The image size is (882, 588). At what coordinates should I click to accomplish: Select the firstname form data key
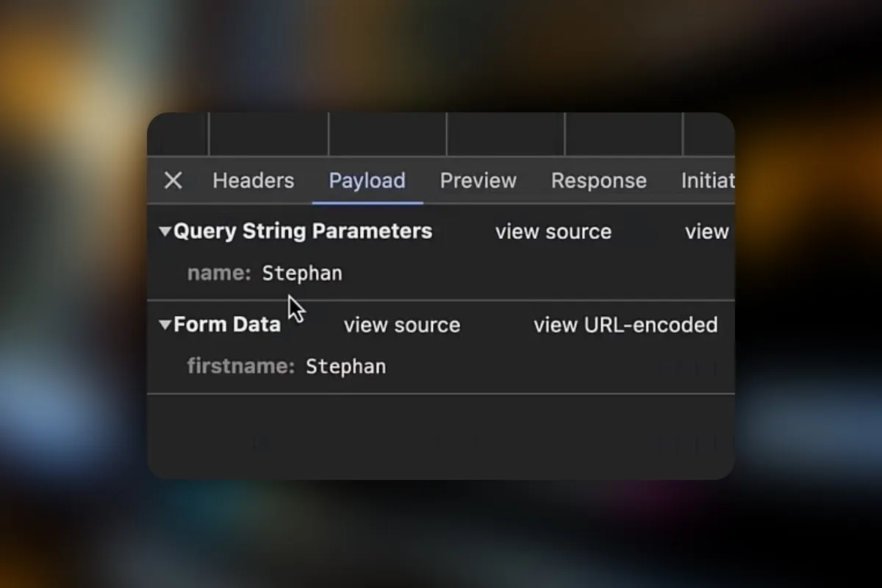pyautogui.click(x=240, y=366)
